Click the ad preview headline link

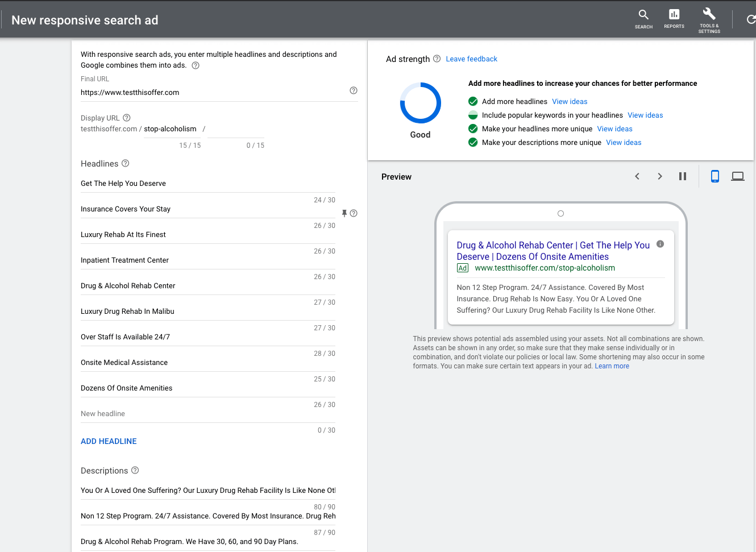click(x=553, y=251)
